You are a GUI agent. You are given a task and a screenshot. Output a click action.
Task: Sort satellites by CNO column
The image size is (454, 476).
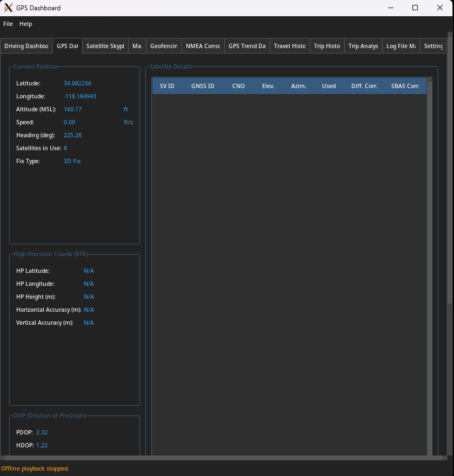[x=238, y=86]
